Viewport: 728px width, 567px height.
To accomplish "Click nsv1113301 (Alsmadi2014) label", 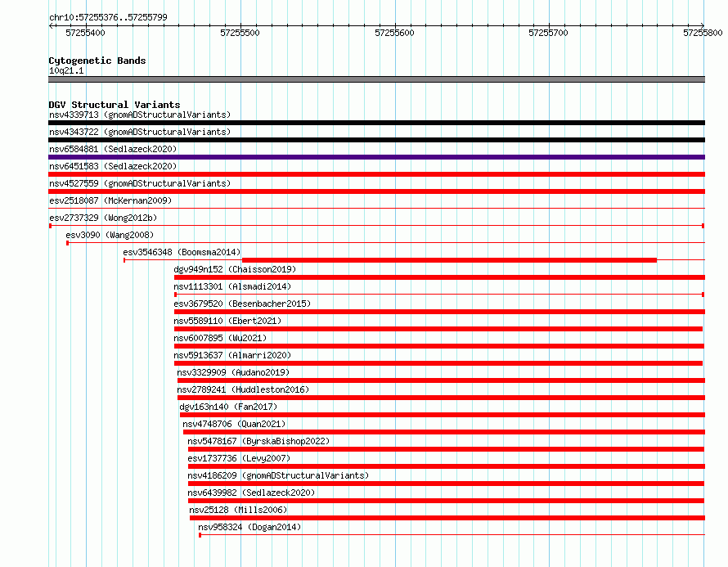I will (232, 286).
